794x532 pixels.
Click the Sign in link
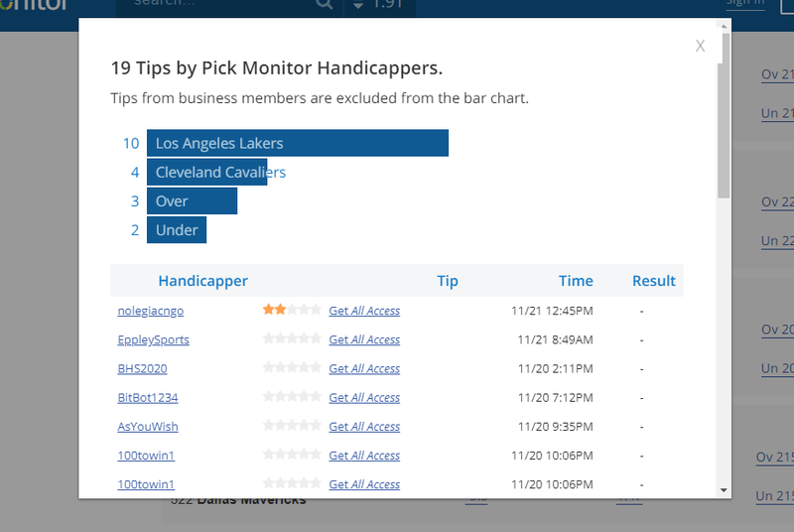click(745, 4)
